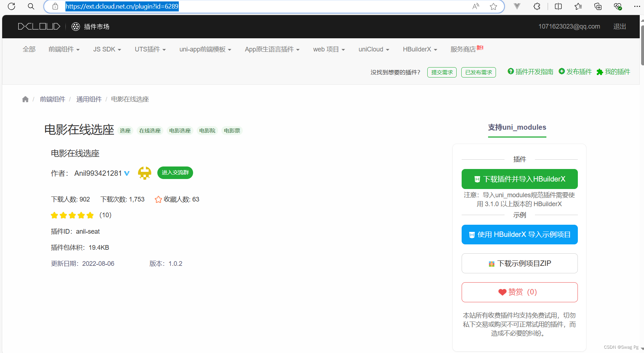
Task: Click the 电影院 tag
Action: coord(207,131)
